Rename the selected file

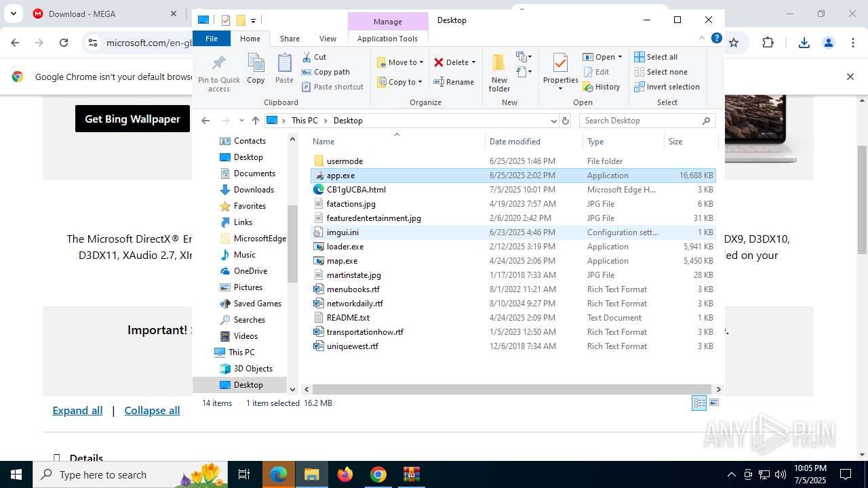454,82
